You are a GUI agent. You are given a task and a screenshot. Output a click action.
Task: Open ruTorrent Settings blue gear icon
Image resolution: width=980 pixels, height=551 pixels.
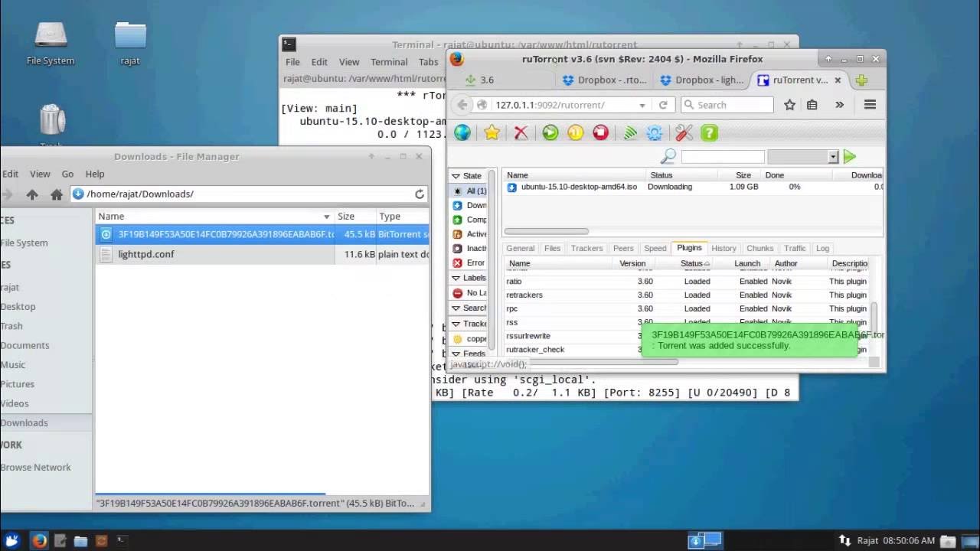click(x=655, y=132)
